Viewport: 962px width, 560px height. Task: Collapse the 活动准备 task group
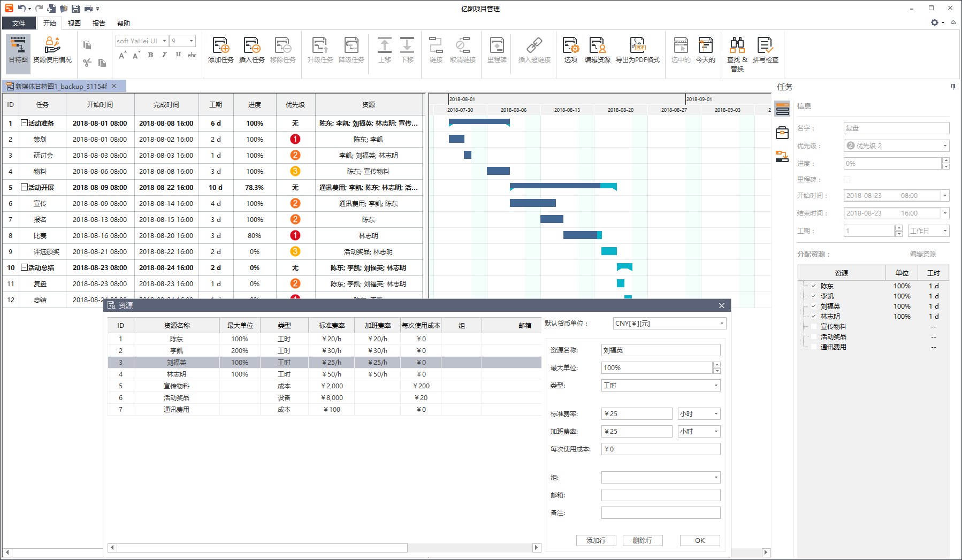[x=24, y=123]
